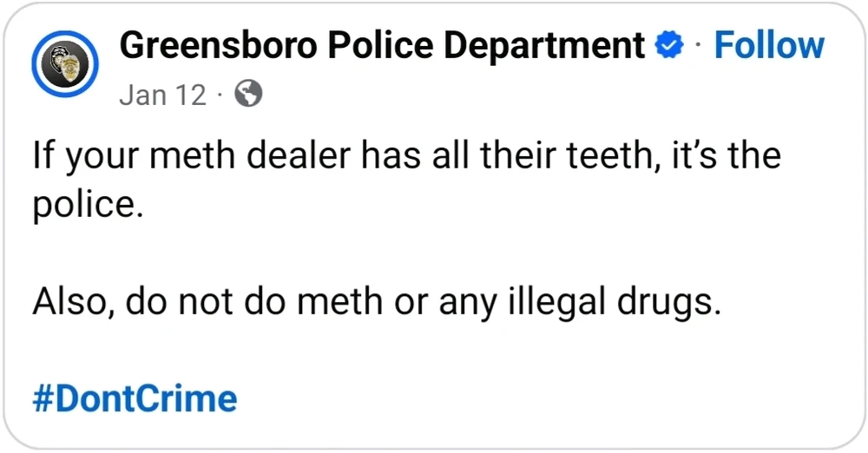
Task: Click the word "police." in the post
Action: click(86, 208)
